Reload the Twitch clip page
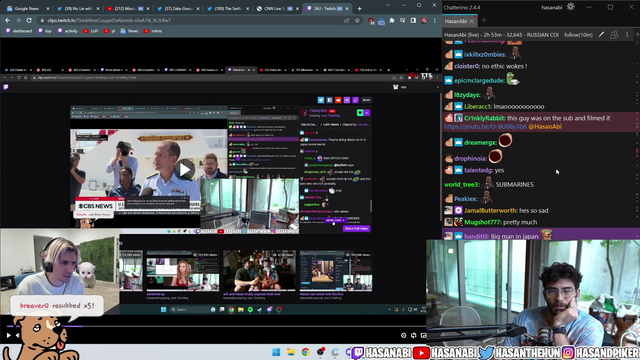 pyautogui.click(x=29, y=20)
